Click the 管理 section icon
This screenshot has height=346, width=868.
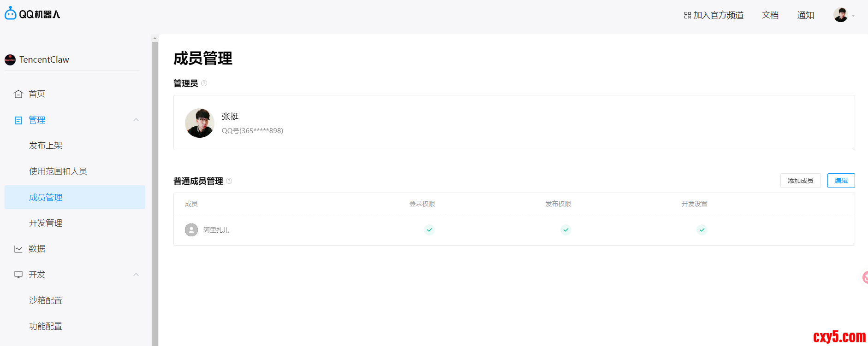18,120
